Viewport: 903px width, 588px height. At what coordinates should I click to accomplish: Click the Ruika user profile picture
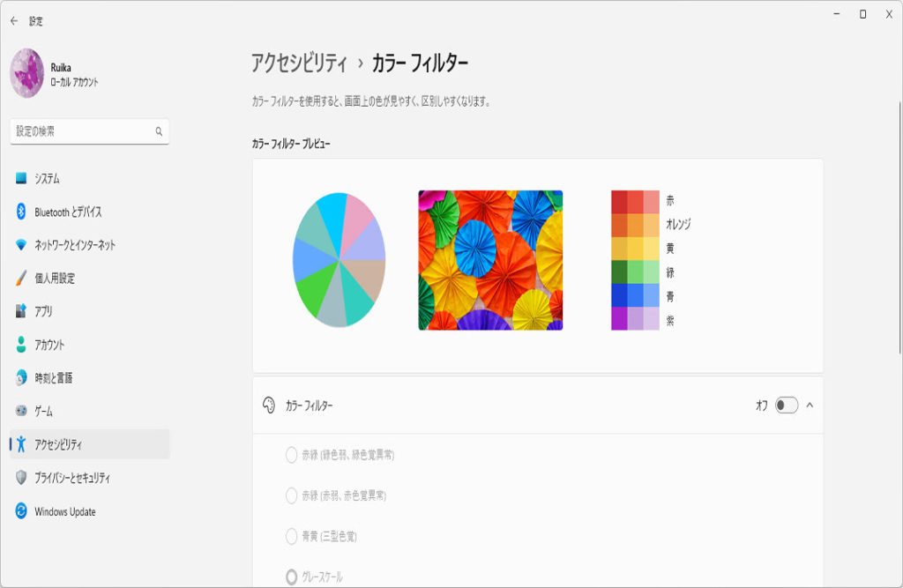(x=26, y=73)
